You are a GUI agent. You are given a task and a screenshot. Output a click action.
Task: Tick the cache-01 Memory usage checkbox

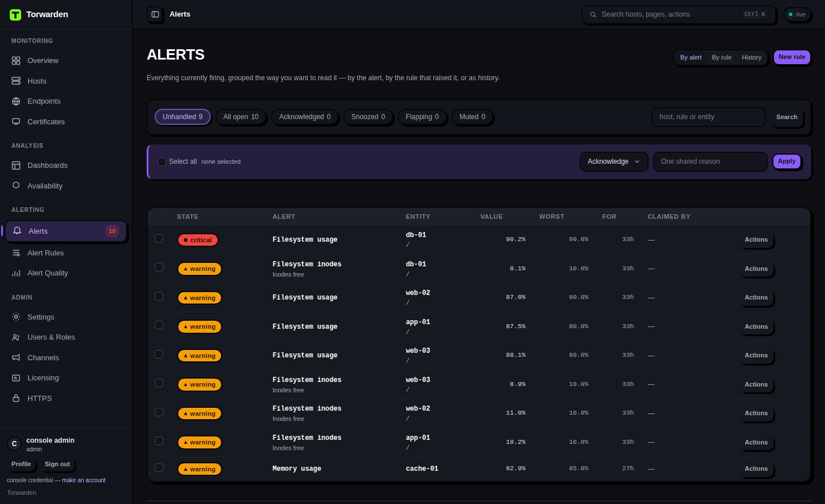coord(159,468)
